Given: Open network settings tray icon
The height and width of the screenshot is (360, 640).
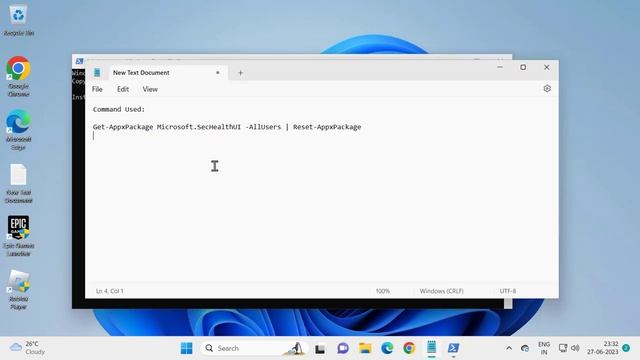Looking at the screenshot, I should (x=563, y=348).
